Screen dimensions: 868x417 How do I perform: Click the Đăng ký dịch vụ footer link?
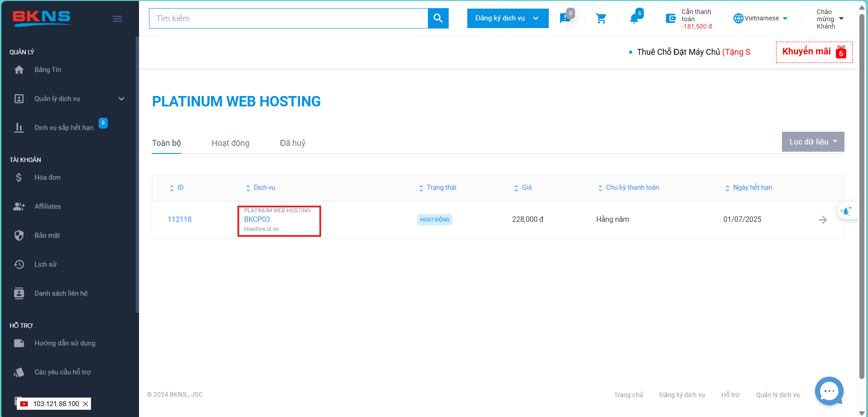[682, 395]
